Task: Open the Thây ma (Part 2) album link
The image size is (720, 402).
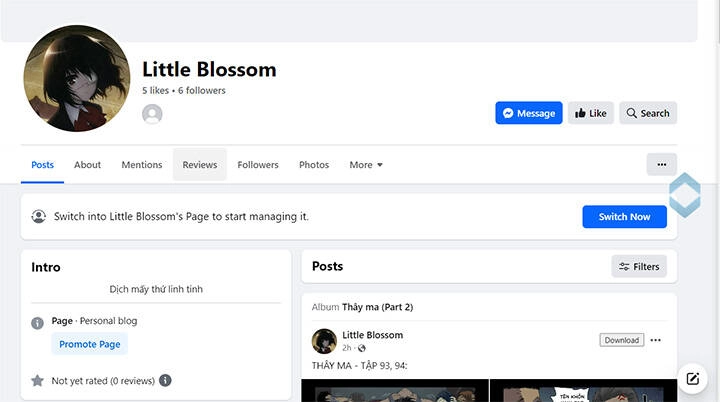Action: [377, 307]
